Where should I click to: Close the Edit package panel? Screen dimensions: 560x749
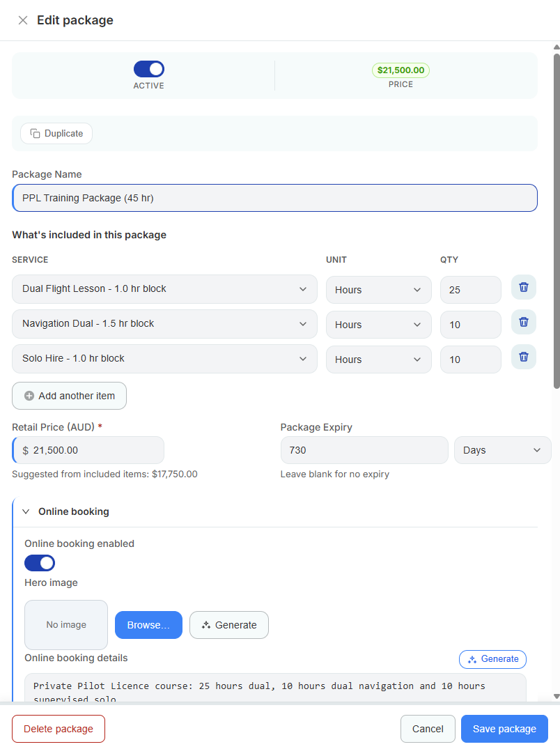click(x=22, y=20)
